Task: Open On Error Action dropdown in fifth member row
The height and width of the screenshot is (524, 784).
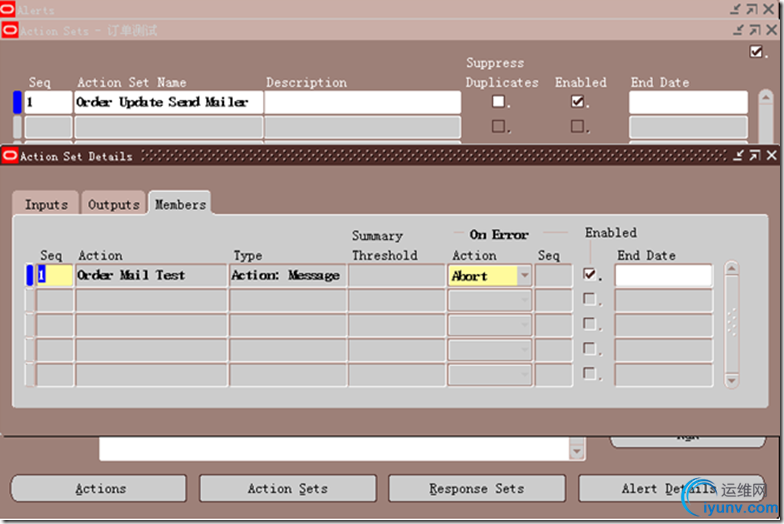Action: click(x=524, y=374)
